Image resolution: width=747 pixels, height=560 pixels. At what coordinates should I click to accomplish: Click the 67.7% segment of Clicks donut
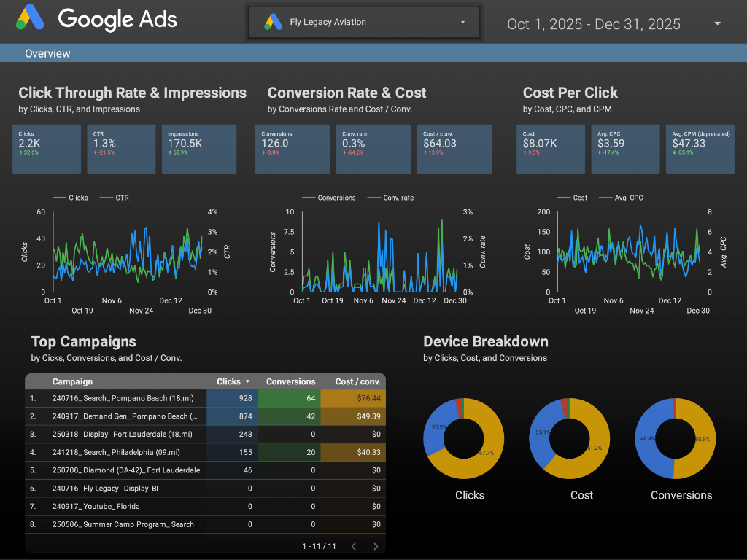click(x=486, y=453)
